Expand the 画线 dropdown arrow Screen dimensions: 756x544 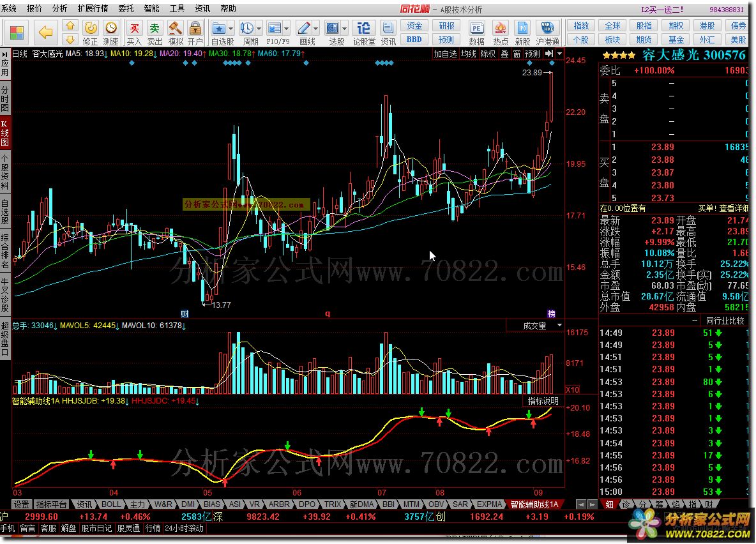(316, 29)
